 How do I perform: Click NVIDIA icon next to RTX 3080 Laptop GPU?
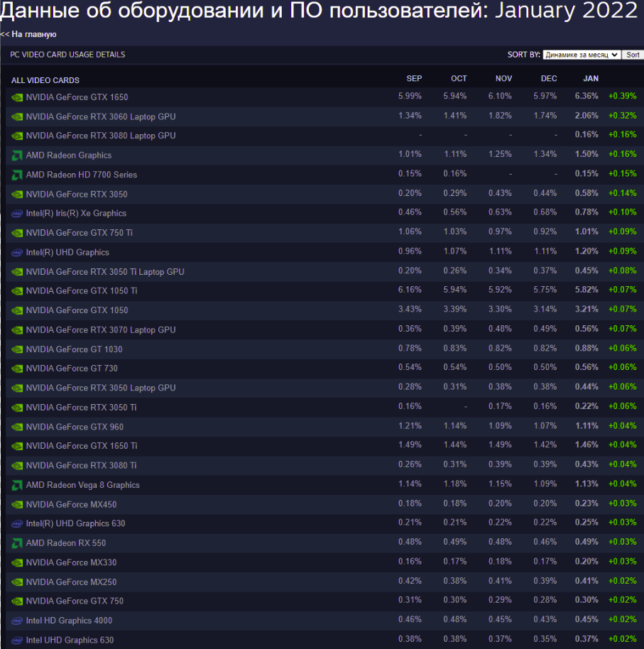(17, 136)
